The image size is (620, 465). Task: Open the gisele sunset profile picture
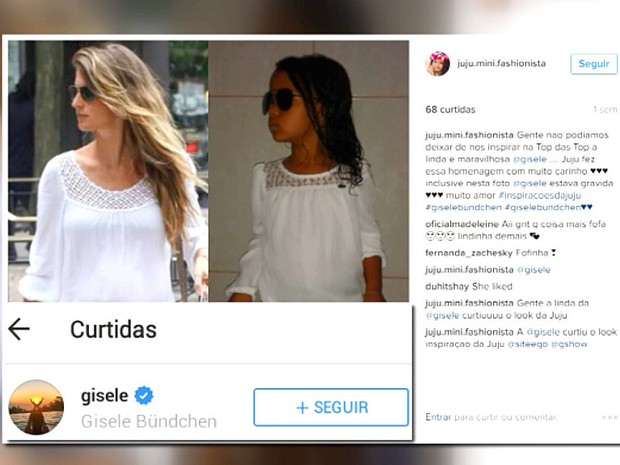pos(36,407)
